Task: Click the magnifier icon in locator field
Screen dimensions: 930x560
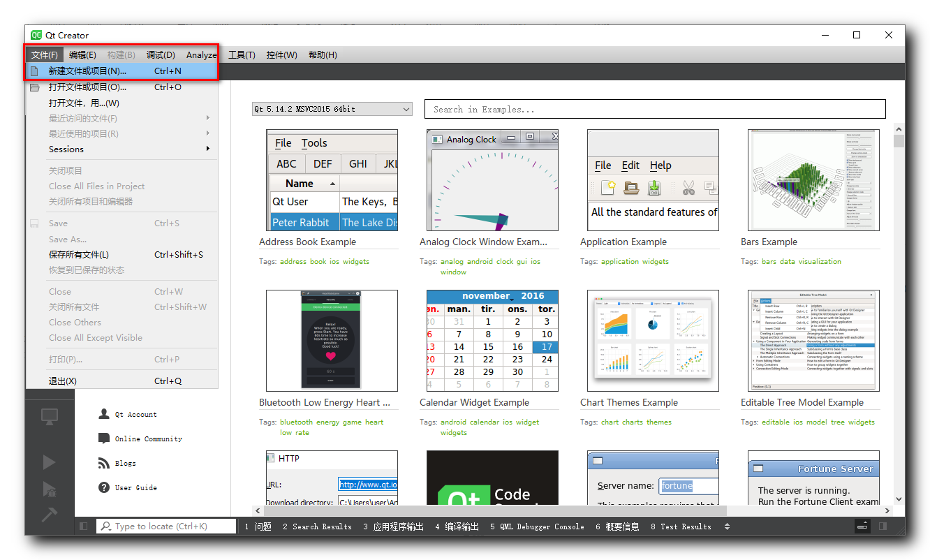Action: point(107,526)
